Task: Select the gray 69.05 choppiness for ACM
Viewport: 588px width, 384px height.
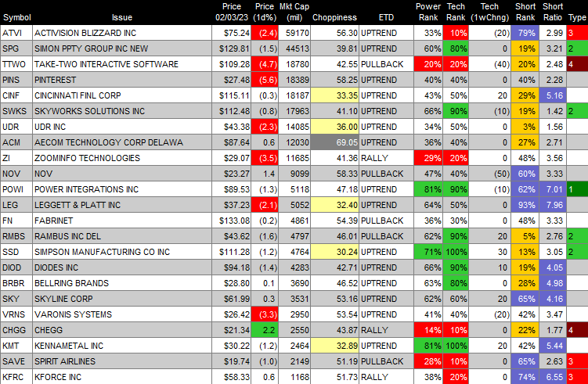Action: coord(334,143)
